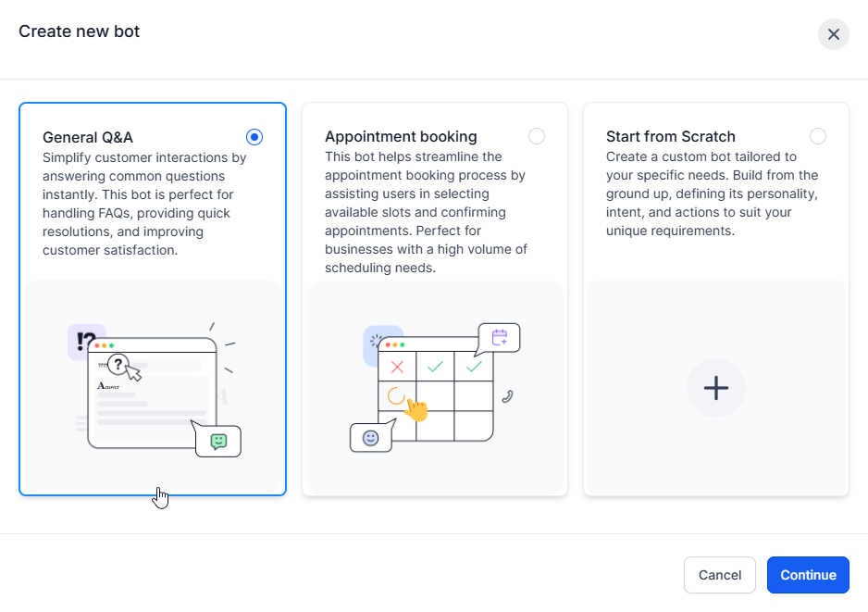This screenshot has height=612, width=868.
Task: Click the first green checkmark in booking grid
Action: coord(435,367)
